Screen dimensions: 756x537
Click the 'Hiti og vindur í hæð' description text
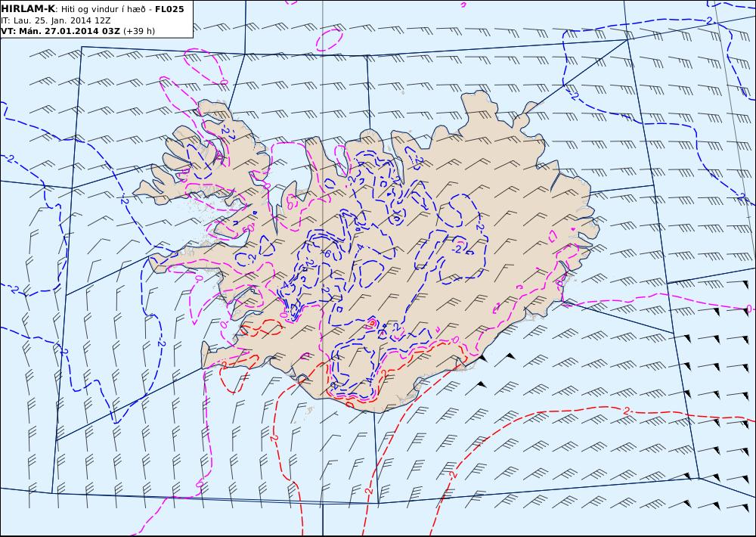pyautogui.click(x=103, y=10)
